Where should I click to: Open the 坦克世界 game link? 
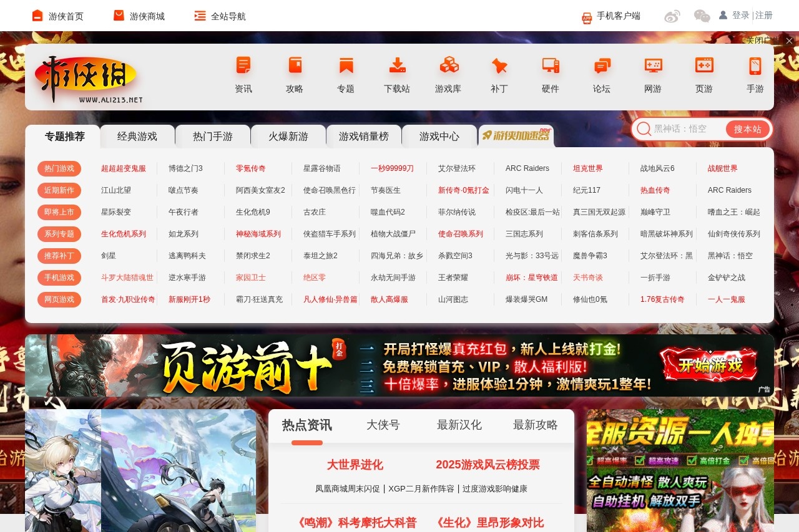click(x=588, y=168)
